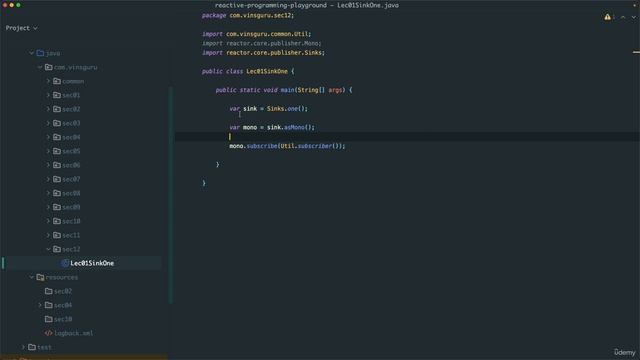Select the sec07 package folder icon
Image resolution: width=640 pixels, height=360 pixels.
pos(57,179)
